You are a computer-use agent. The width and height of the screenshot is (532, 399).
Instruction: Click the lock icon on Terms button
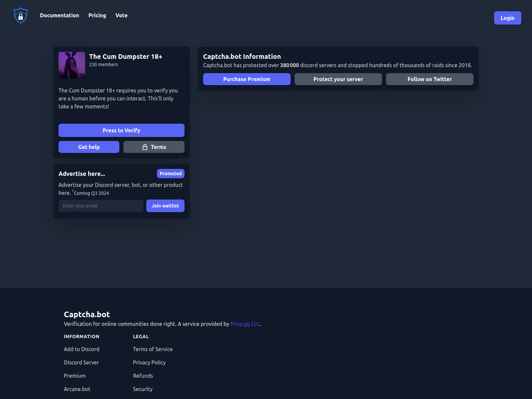pyautogui.click(x=145, y=147)
